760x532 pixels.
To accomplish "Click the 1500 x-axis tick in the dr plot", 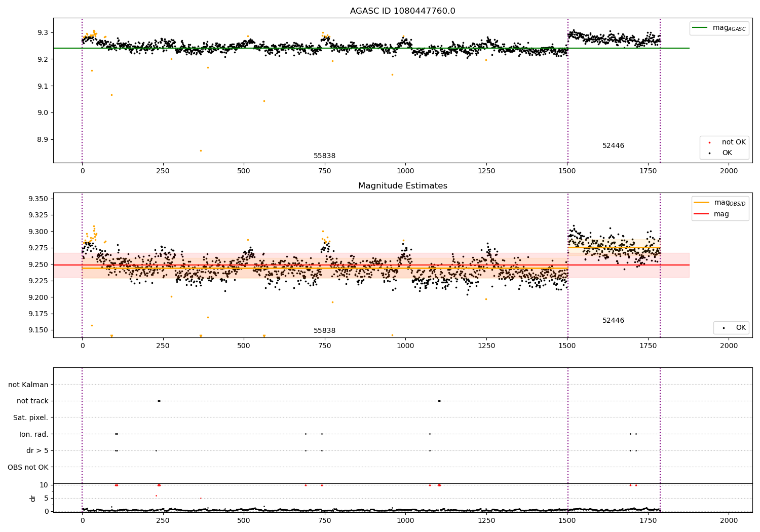I will tap(567, 520).
